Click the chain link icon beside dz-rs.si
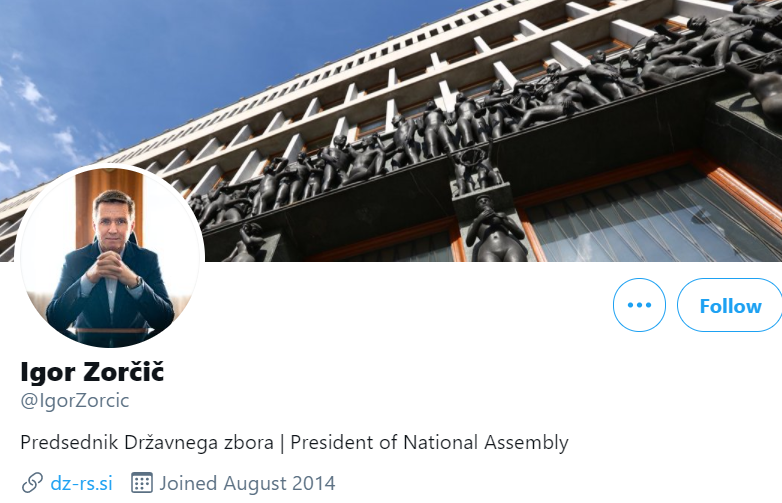 click(x=32, y=483)
